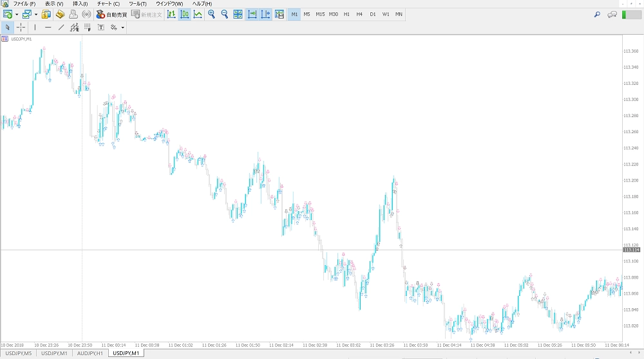Select the M1 timeframe
This screenshot has height=359, width=644.
point(294,14)
